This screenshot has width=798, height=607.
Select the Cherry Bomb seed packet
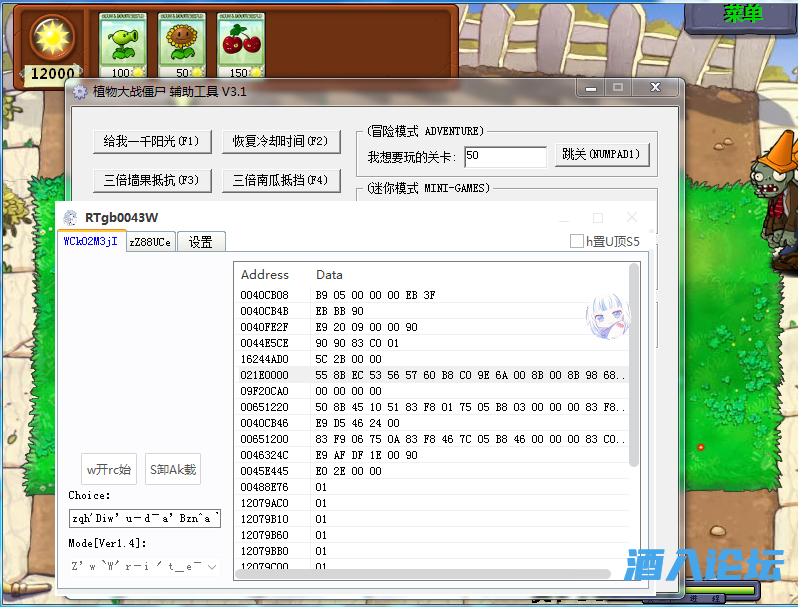241,46
